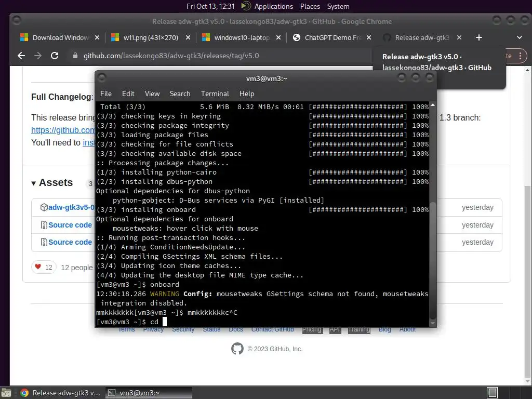Image resolution: width=532 pixels, height=399 pixels.
Task: Click the terminal command prompt line
Action: pos(262,322)
